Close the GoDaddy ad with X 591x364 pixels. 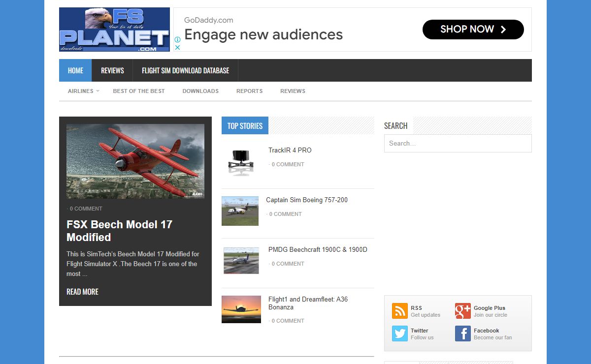[178, 48]
